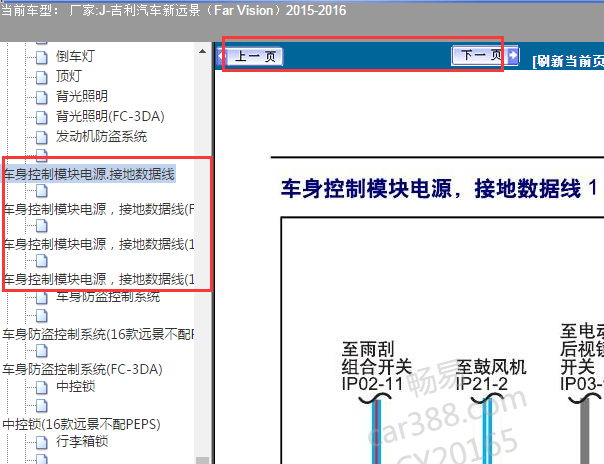Select 车身防盗控制系统(FC-3DA) entry
Viewport: 604px width, 464px height.
82,369
